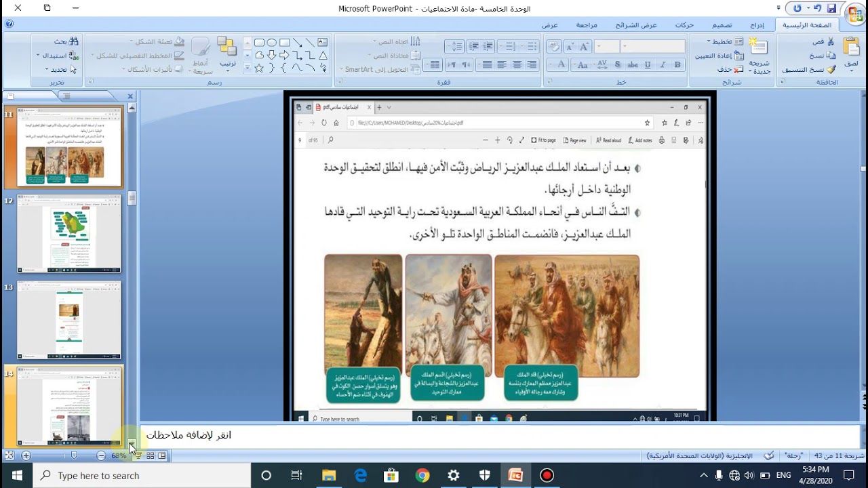Save the presentation from Quick Access
The image size is (868, 488).
(x=831, y=8)
